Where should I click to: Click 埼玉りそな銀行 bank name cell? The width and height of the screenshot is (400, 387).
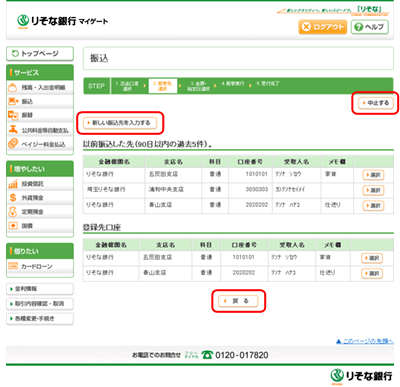(106, 189)
